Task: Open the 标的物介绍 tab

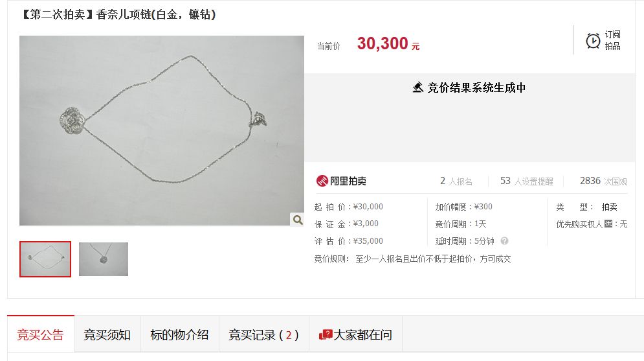Action: point(179,334)
